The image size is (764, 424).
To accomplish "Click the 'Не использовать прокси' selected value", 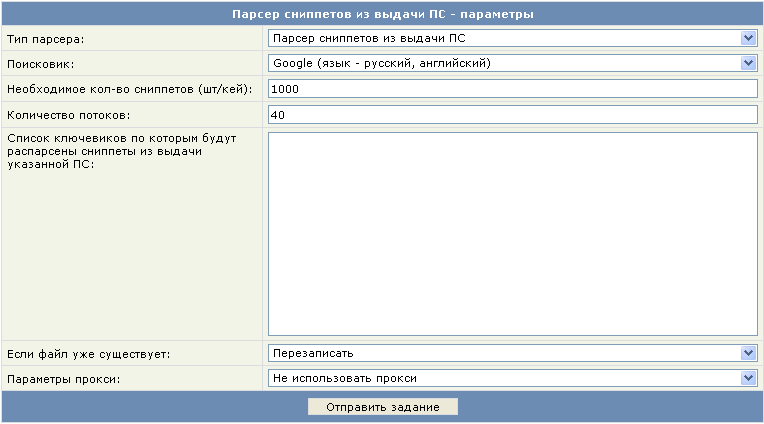I will click(x=344, y=378).
